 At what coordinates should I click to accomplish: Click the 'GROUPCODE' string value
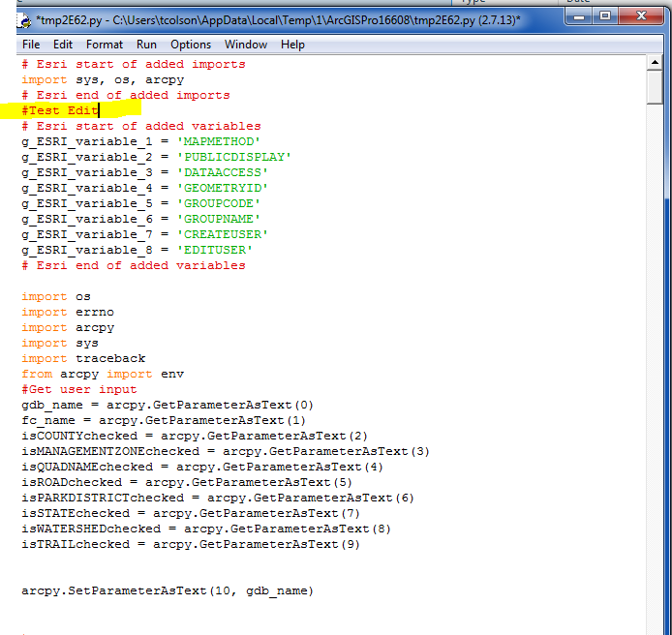point(219,203)
